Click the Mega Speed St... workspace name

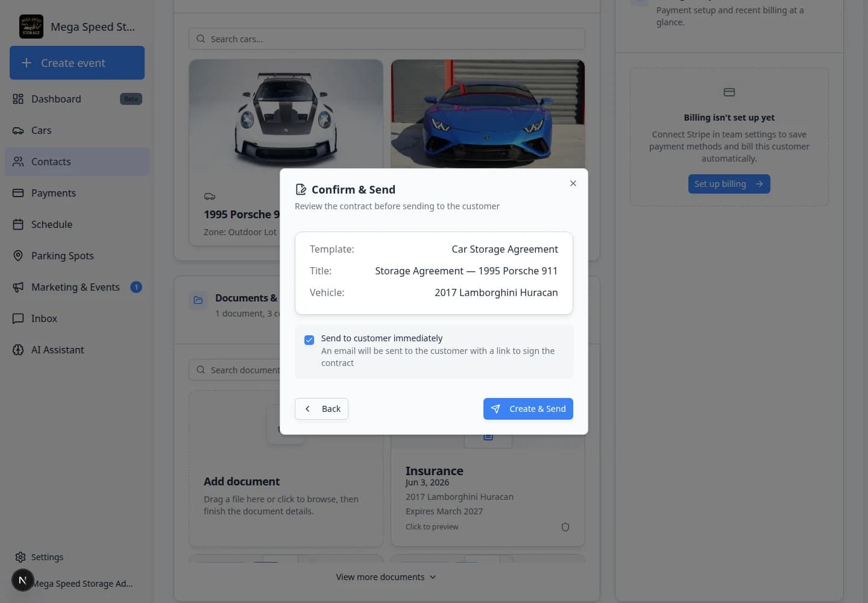point(93,27)
